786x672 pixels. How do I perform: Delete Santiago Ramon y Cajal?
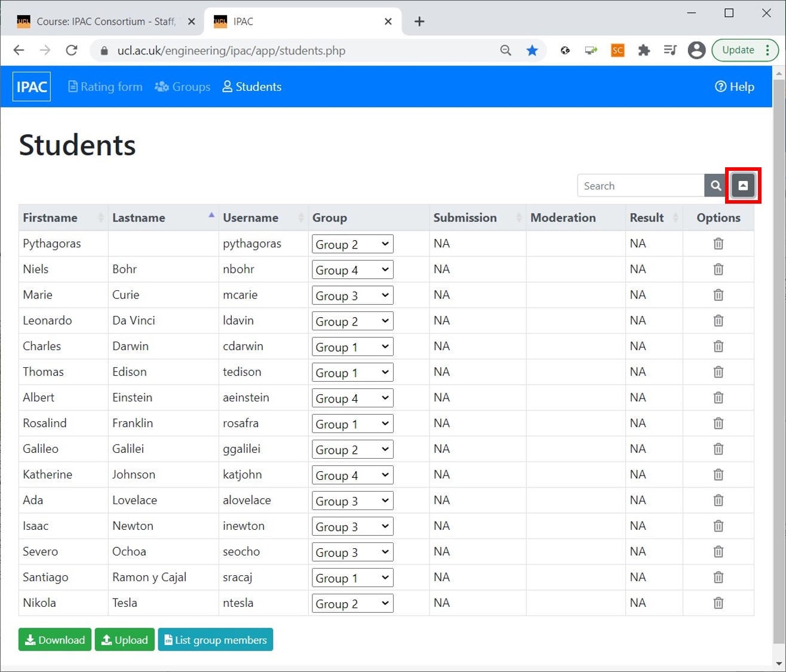click(719, 578)
